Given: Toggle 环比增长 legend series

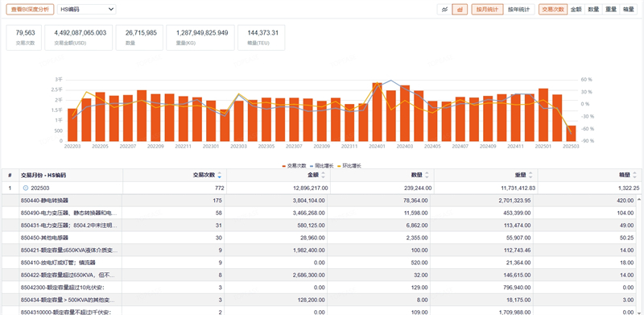Looking at the screenshot, I should tap(349, 166).
